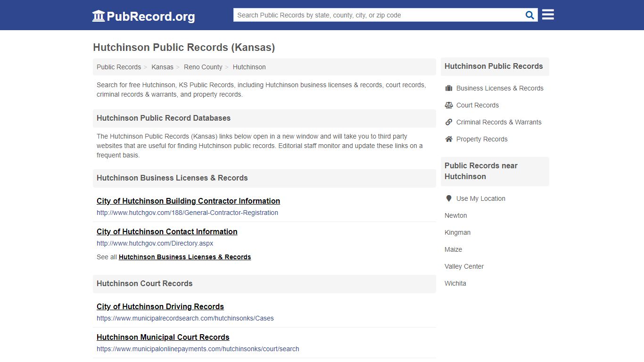The width and height of the screenshot is (644, 362).
Task: Click the sidebar Hutchinson Public Records heading
Action: (494, 66)
